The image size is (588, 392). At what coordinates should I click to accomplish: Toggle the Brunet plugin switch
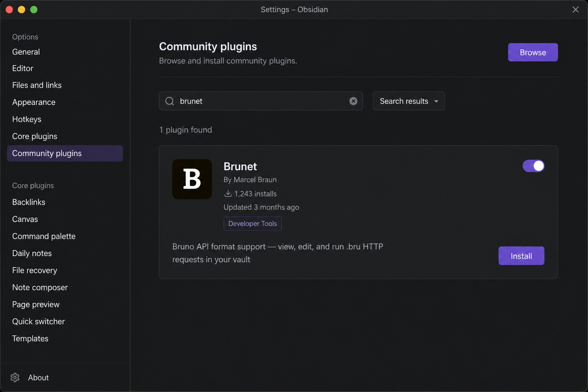tap(533, 166)
